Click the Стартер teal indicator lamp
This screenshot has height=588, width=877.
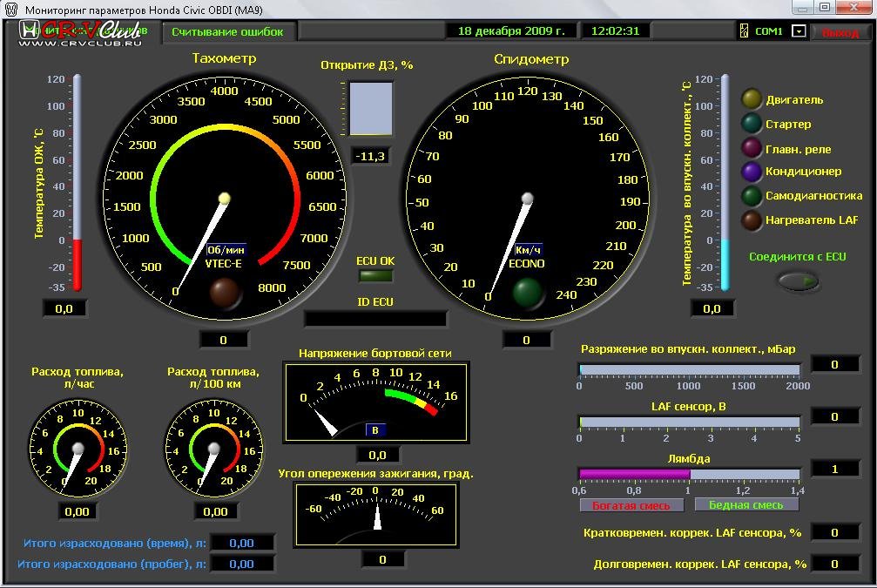click(x=752, y=124)
